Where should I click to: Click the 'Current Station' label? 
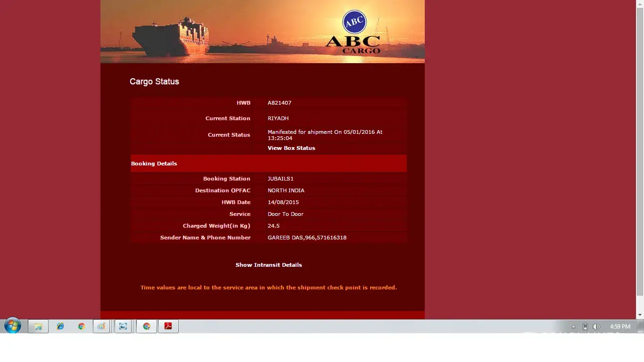click(228, 118)
